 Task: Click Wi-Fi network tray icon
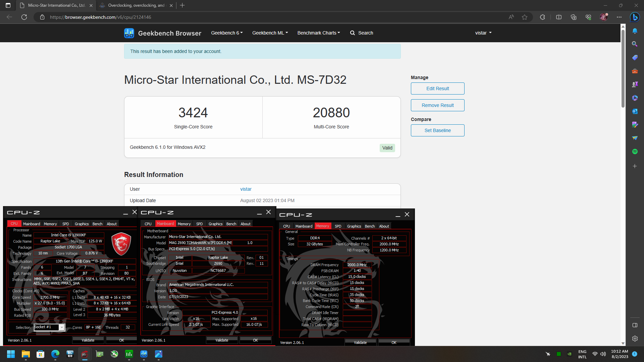click(595, 354)
